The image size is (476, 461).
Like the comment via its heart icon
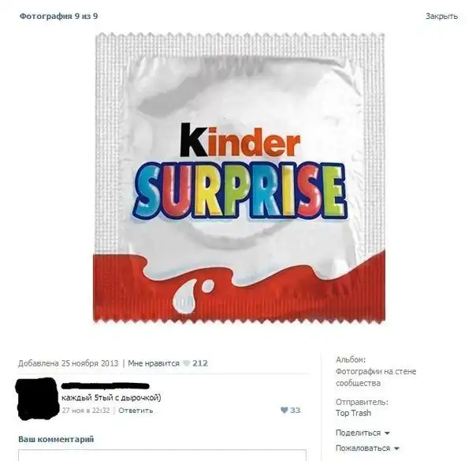[x=284, y=410]
